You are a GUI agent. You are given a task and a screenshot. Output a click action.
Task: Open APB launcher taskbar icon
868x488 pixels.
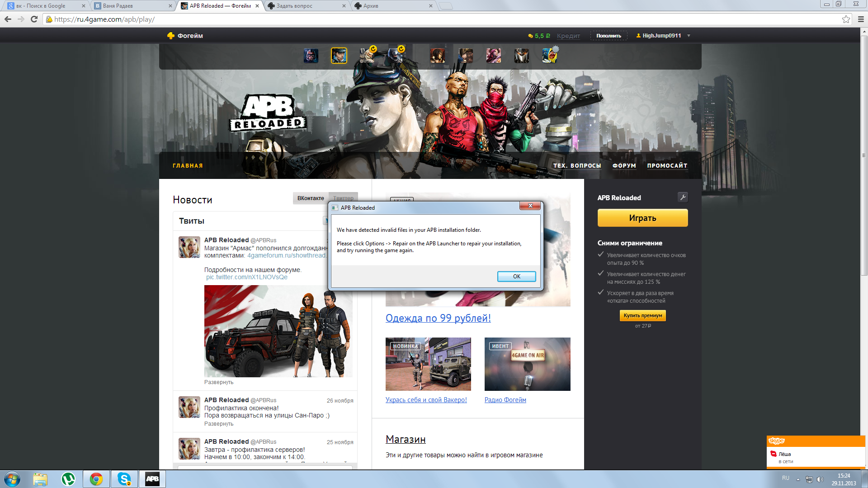[152, 479]
